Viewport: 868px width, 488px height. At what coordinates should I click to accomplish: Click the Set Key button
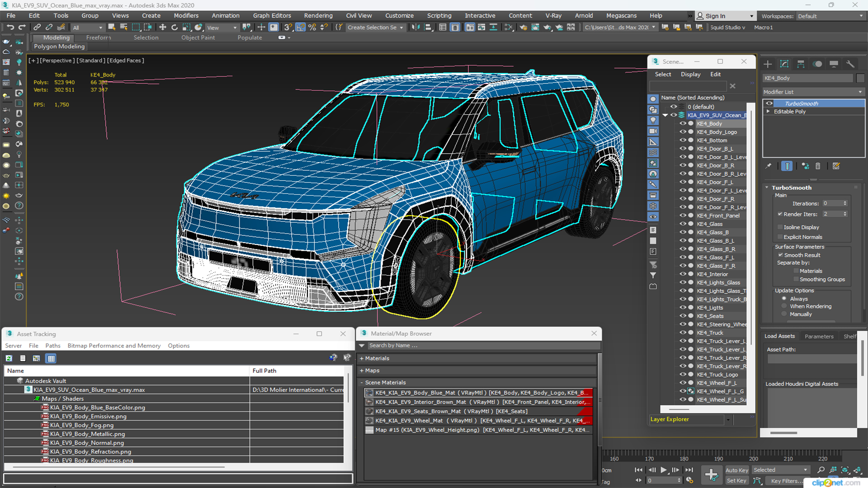(x=736, y=481)
